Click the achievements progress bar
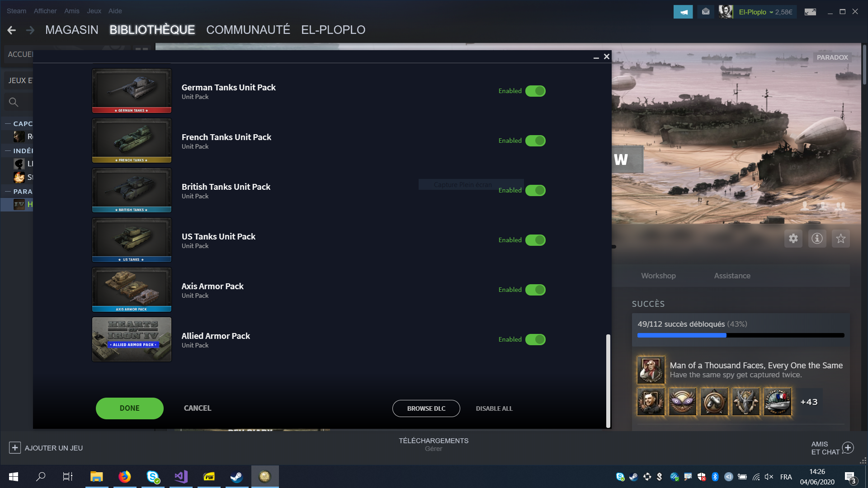 pyautogui.click(x=741, y=335)
